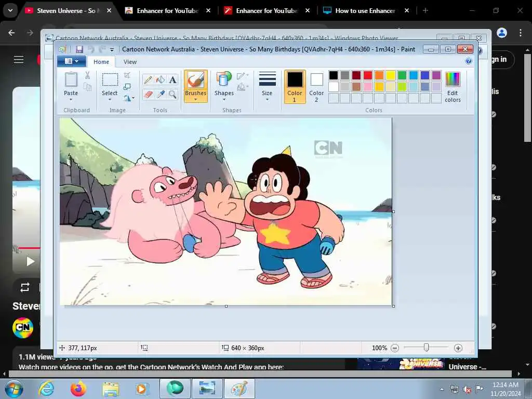Image resolution: width=532 pixels, height=399 pixels.
Task: Pick the black swatch in palette
Action: tap(333, 75)
